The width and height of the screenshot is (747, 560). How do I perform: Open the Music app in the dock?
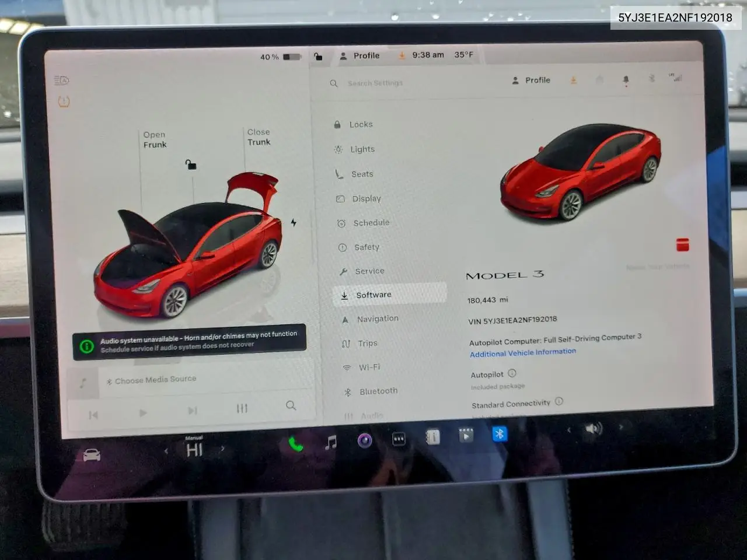(331, 442)
